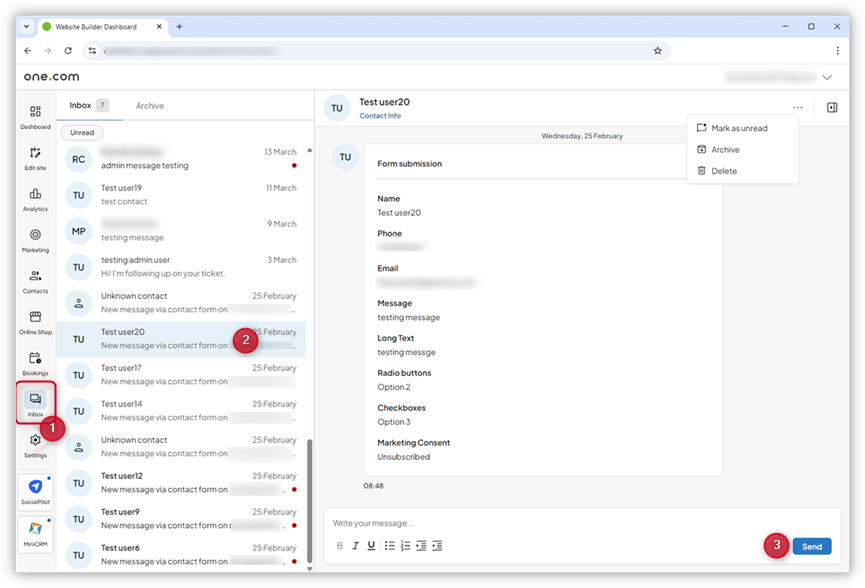Open Online Shop from the sidebar

tap(35, 322)
